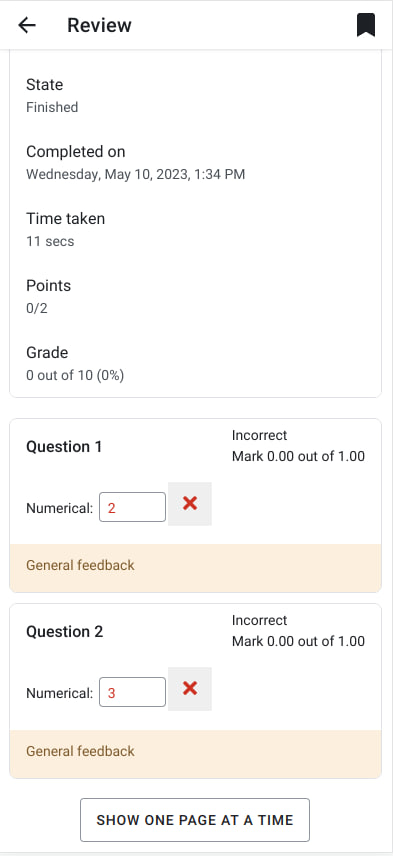
Task: Click the Numerical label in Question 1
Action: [60, 508]
